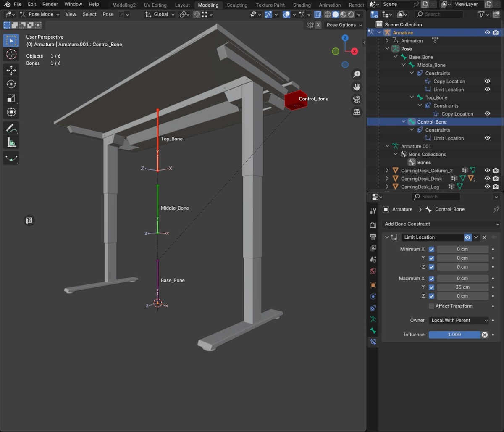Adjust the Influence slider
504x432 pixels.
(454, 335)
